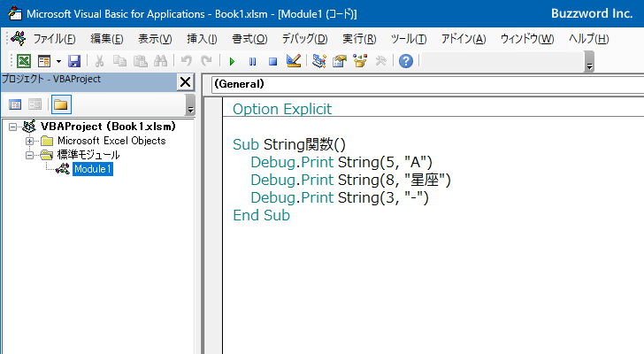This screenshot has width=644, height=354.
Task: Select Module1 in project tree
Action: tap(93, 169)
